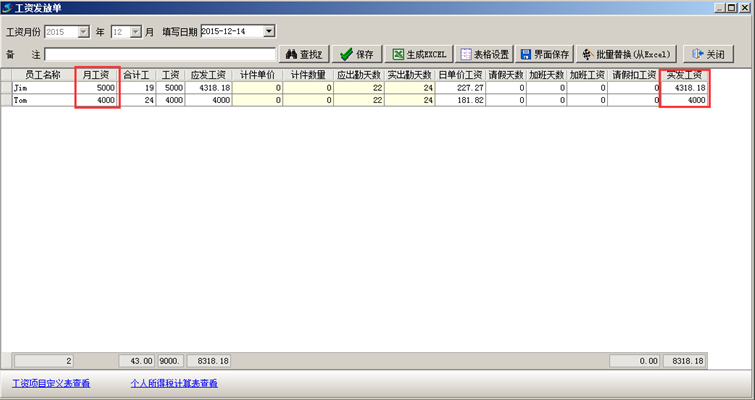Click Jim's 计件单价 cell
Image resolution: width=755 pixels, height=400 pixels.
[x=255, y=88]
